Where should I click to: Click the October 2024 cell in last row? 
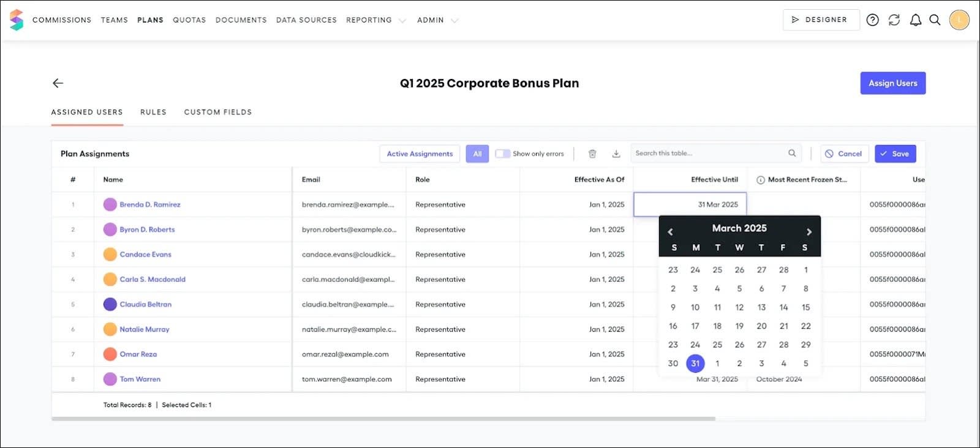click(x=804, y=379)
